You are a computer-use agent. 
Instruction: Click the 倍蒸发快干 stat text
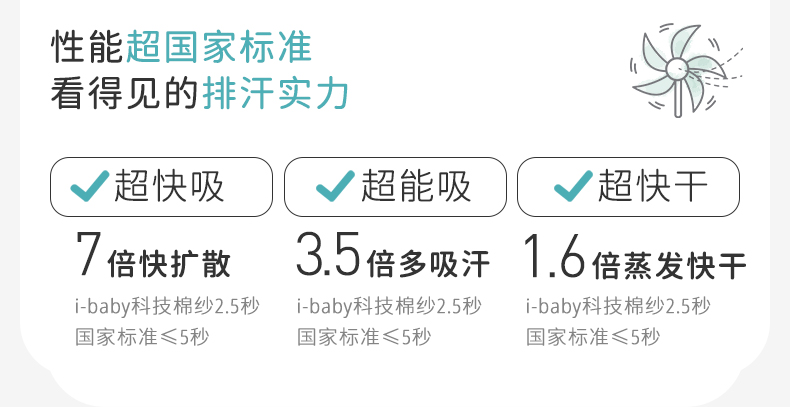pos(669,265)
